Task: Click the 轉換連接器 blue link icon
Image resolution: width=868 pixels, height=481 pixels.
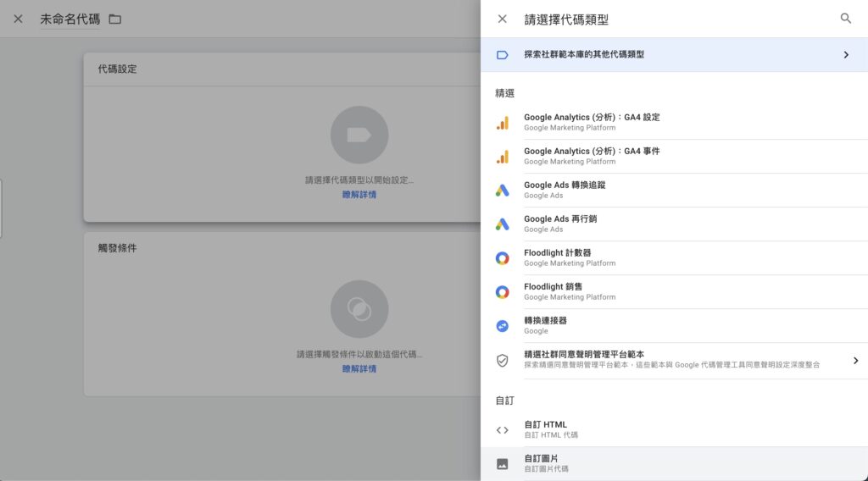Action: point(502,326)
